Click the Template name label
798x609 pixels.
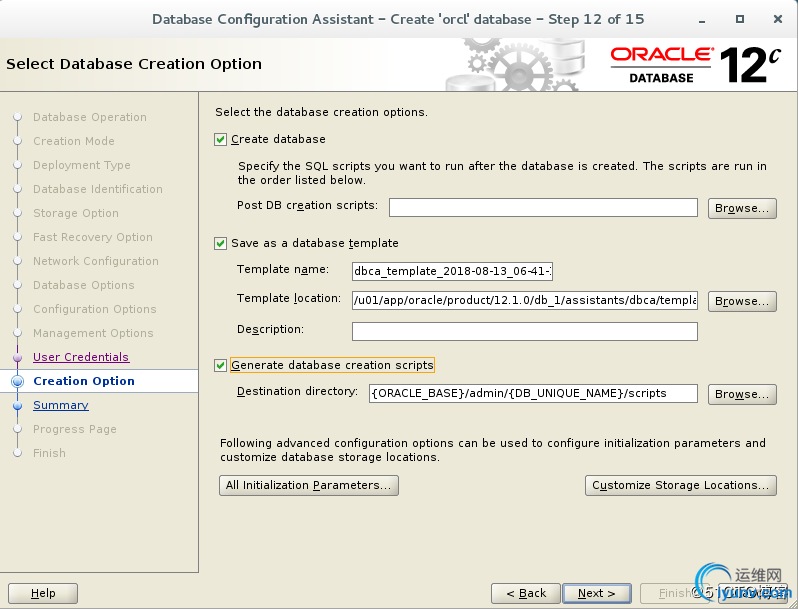[x=283, y=269]
